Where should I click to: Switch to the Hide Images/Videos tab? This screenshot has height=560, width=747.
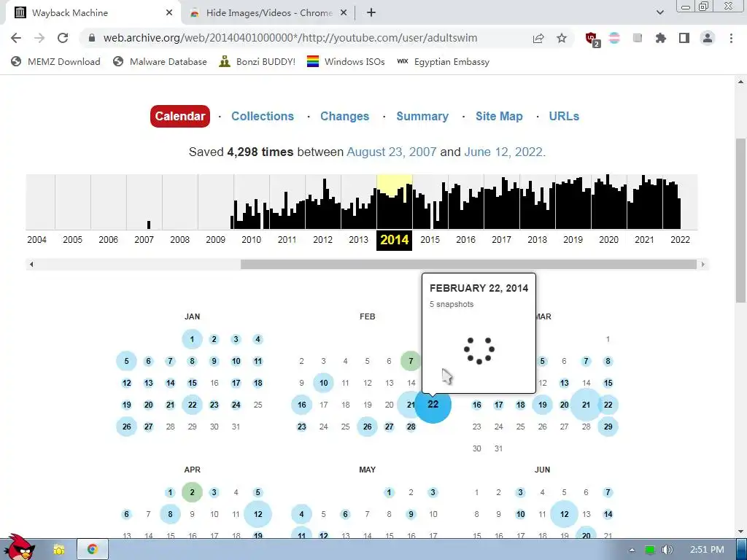coord(268,13)
